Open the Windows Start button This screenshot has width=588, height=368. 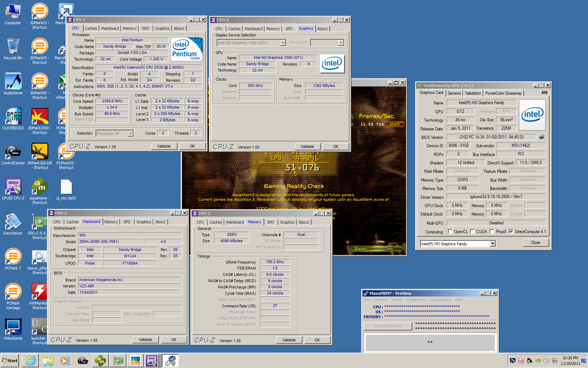coord(10,361)
